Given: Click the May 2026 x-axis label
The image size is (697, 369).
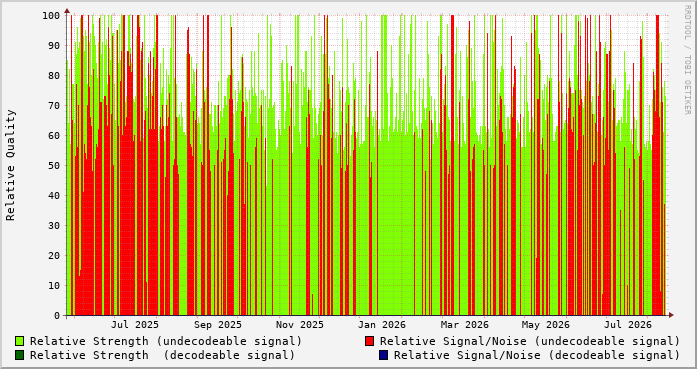Looking at the screenshot, I should tap(546, 325).
